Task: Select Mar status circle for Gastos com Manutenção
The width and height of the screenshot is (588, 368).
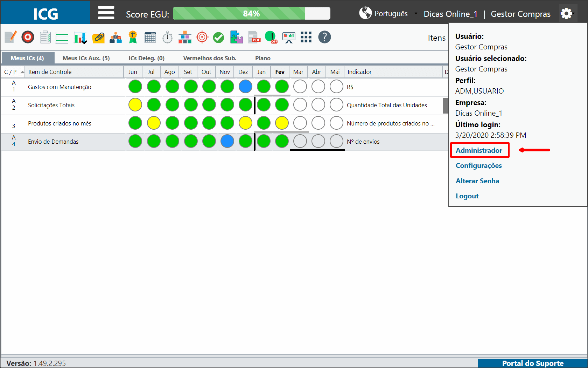Action: click(x=300, y=87)
